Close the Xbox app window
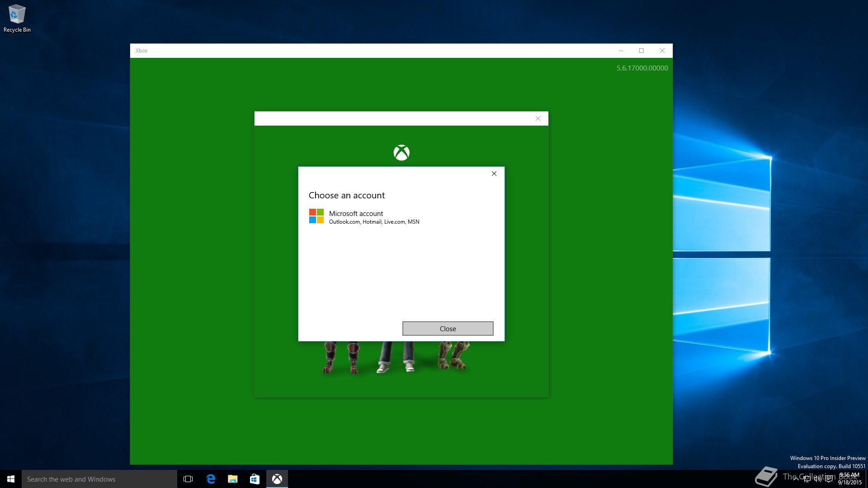The image size is (868, 488). coord(662,51)
